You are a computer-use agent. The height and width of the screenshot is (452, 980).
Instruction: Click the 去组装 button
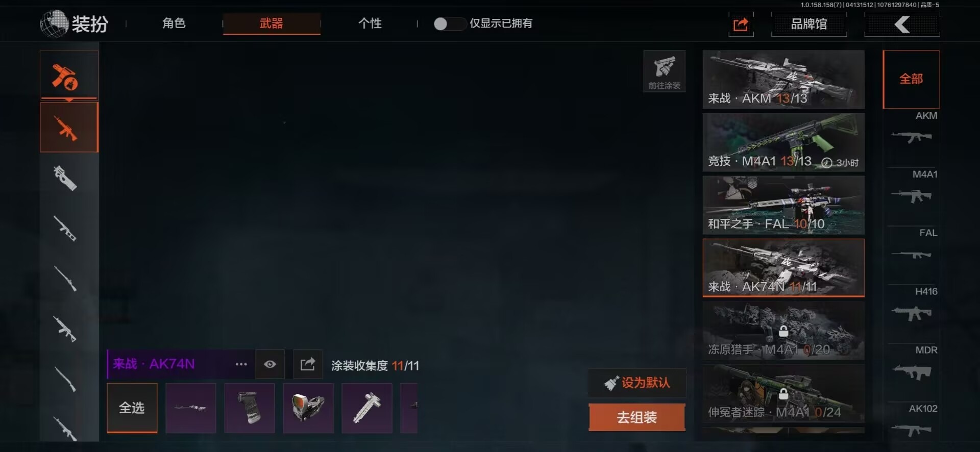pyautogui.click(x=637, y=417)
